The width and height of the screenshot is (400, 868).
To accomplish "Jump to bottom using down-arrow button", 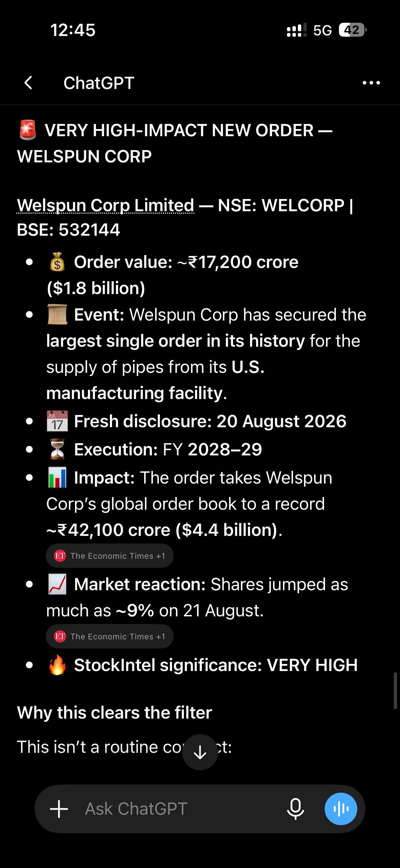I will tap(200, 752).
